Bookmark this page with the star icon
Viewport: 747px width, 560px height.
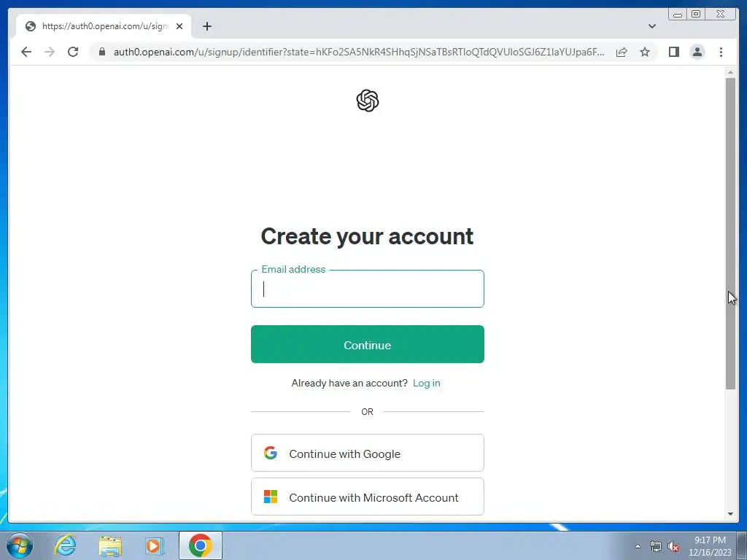[x=645, y=52]
